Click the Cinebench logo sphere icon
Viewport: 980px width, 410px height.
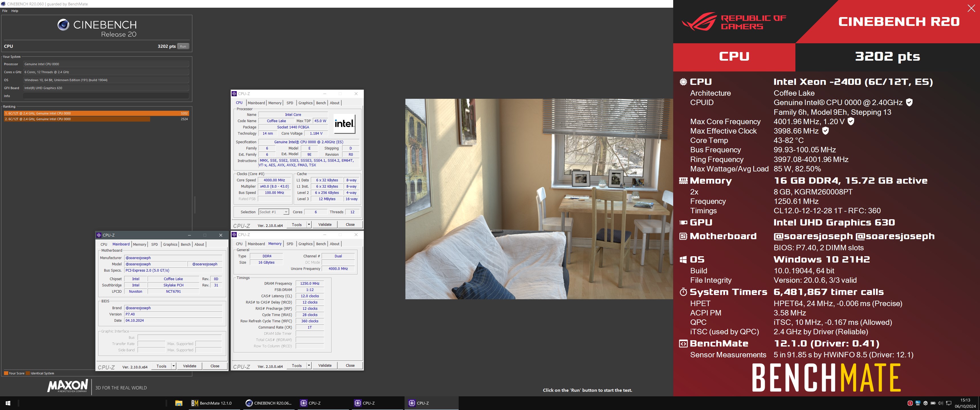point(63,25)
